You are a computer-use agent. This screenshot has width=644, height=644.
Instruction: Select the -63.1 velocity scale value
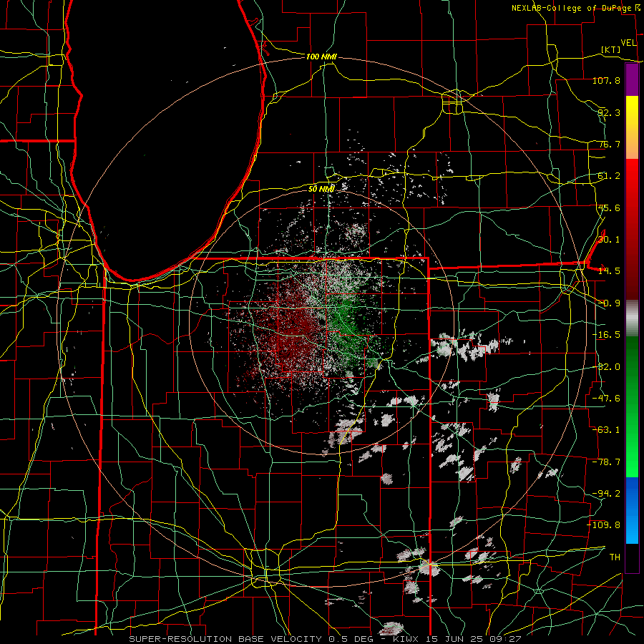point(606,429)
